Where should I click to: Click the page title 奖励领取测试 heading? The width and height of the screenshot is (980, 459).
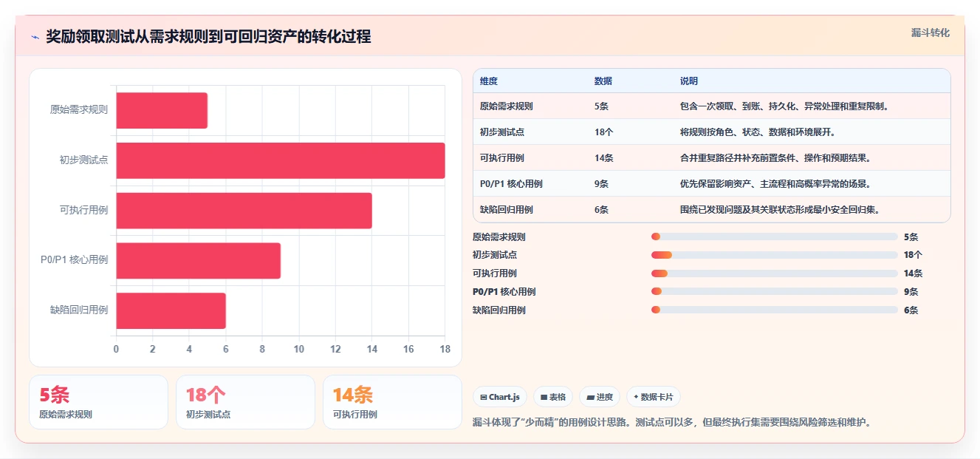click(x=208, y=37)
